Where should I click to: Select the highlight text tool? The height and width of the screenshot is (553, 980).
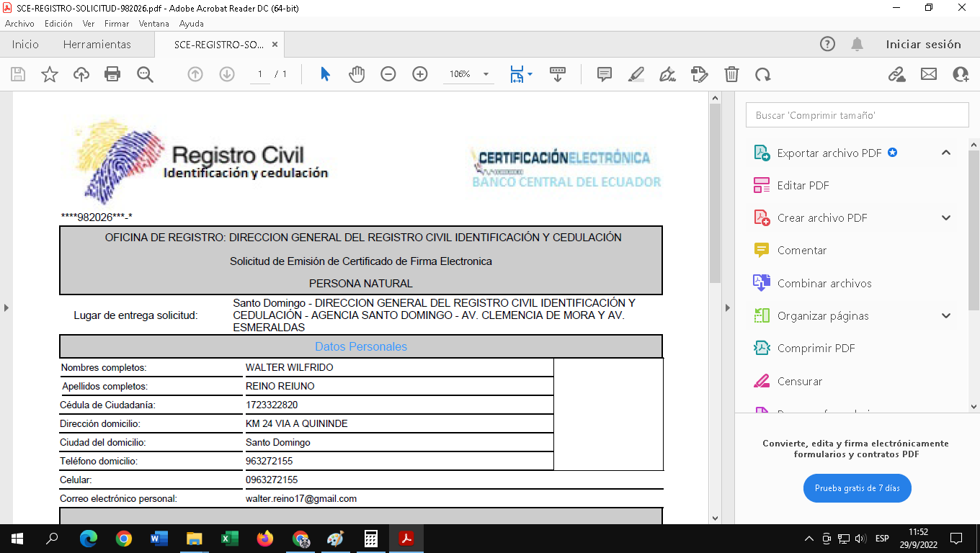point(636,74)
